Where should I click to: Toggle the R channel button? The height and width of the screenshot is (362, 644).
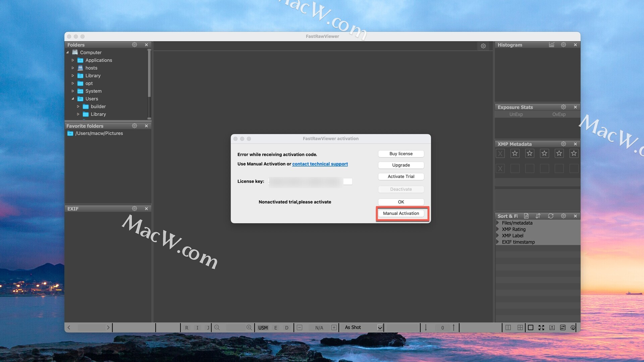click(x=186, y=327)
